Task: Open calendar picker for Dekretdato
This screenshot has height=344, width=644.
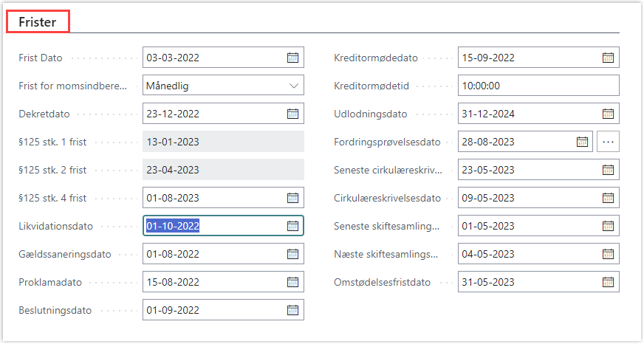Action: pyautogui.click(x=292, y=114)
